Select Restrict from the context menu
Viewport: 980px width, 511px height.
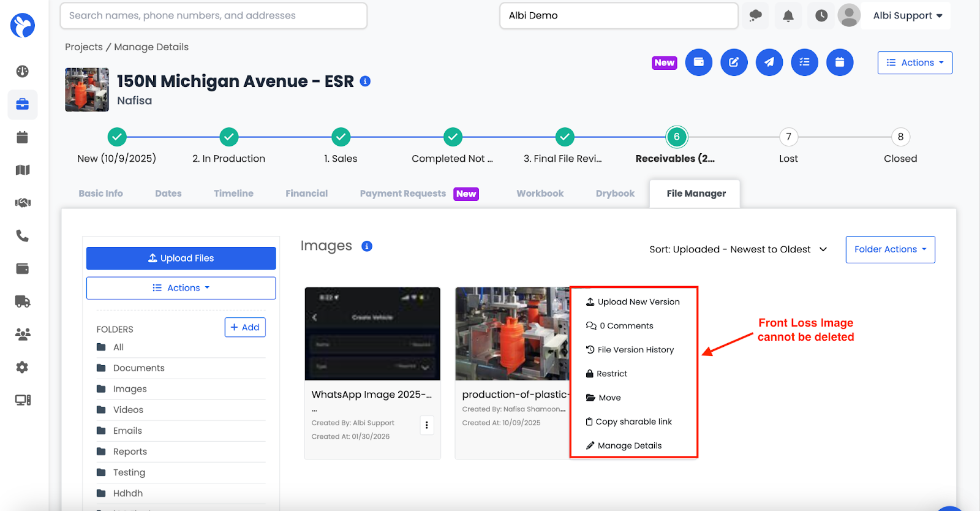(x=611, y=374)
